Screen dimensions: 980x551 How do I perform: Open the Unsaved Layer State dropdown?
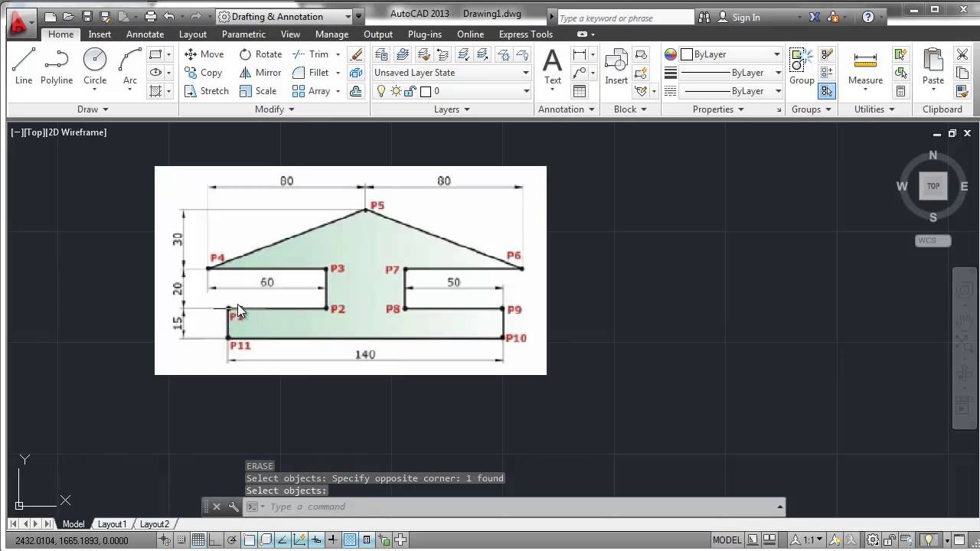click(452, 73)
